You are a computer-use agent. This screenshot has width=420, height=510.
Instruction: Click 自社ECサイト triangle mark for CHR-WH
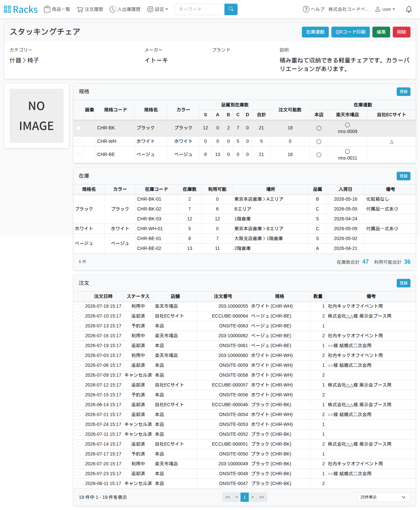click(x=391, y=142)
